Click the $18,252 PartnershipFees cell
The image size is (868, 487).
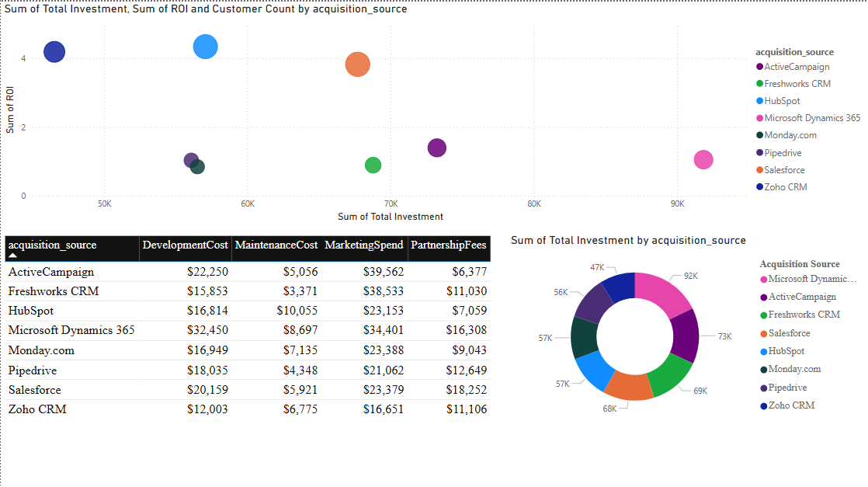point(466,390)
